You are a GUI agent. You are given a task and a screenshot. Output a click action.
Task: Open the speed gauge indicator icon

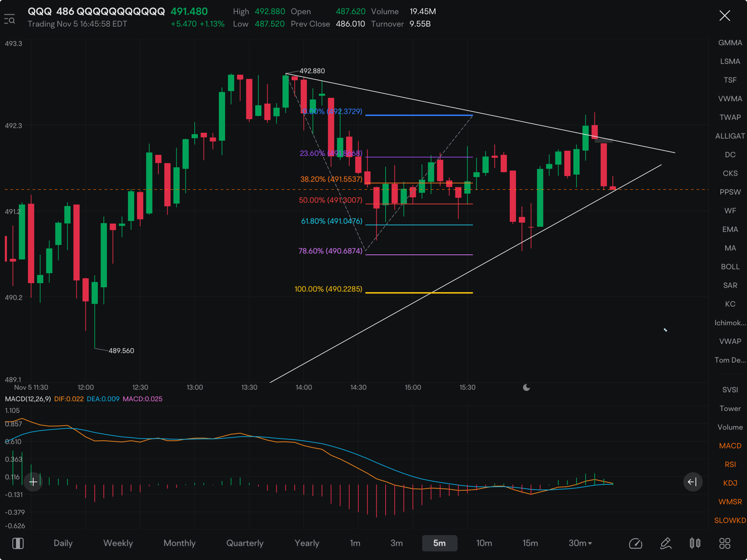[636, 543]
